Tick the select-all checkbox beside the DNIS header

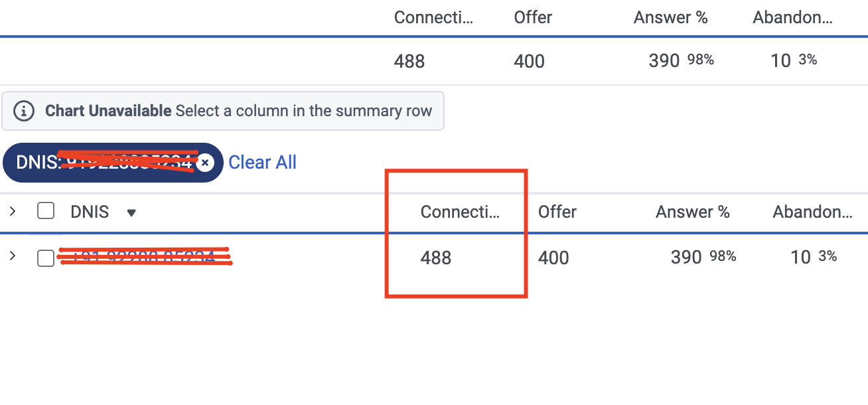point(46,211)
